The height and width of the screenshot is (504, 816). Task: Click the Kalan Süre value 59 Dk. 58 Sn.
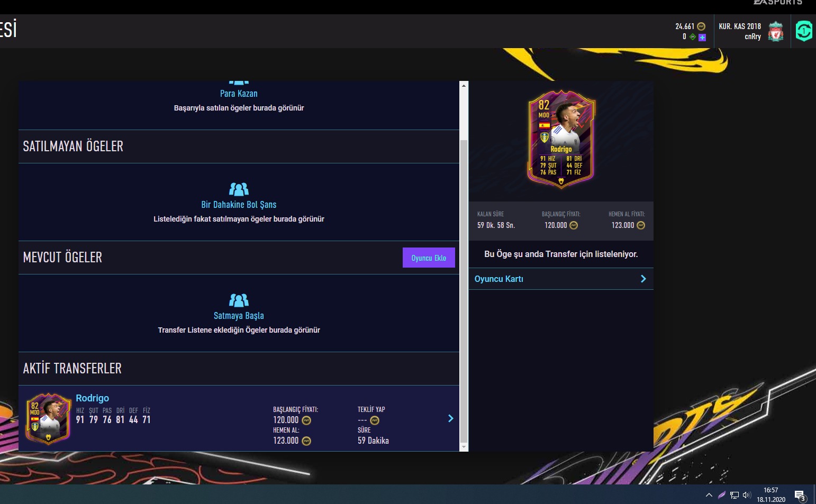click(x=496, y=225)
